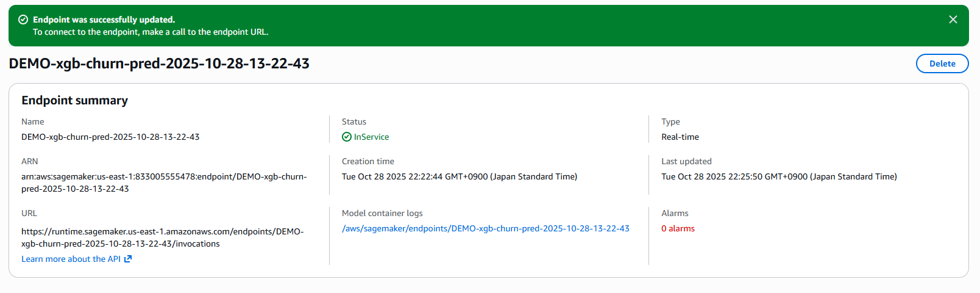Open the model container logs link
The width and height of the screenshot is (980, 293).
[485, 228]
